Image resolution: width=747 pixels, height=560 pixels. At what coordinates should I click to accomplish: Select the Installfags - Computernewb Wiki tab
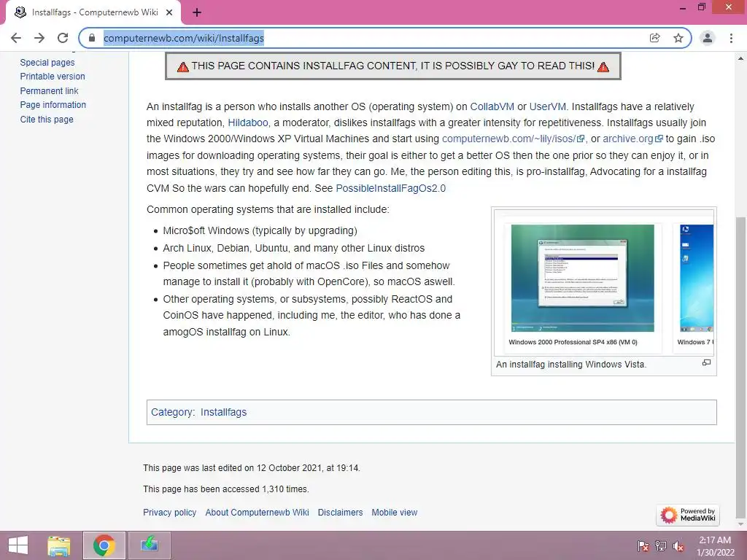pos(93,12)
